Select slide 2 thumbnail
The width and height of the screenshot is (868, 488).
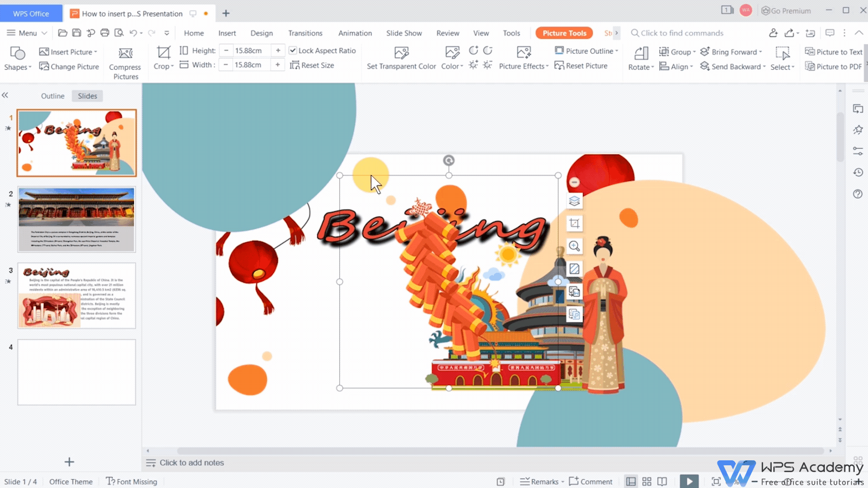[x=76, y=220]
